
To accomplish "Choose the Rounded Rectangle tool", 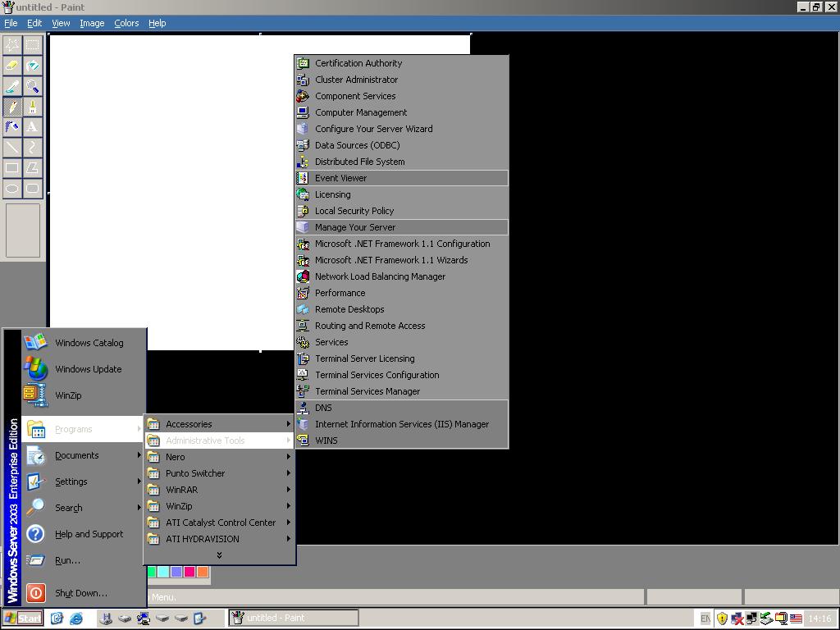I will (x=32, y=188).
